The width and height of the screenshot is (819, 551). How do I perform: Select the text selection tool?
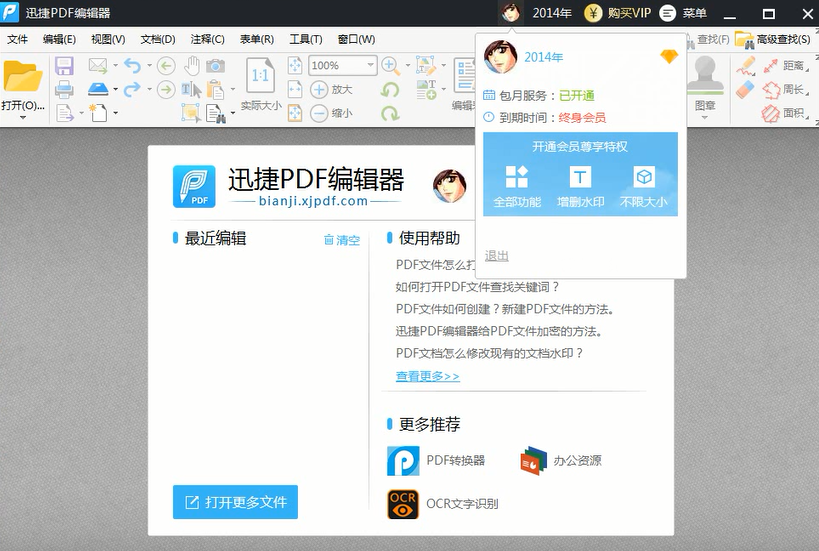pos(191,90)
